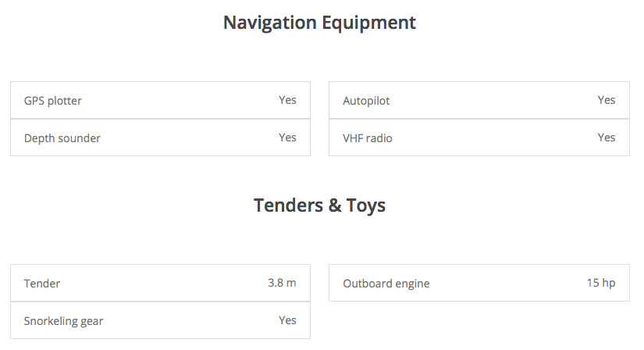
Task: Click the 3.8 m tender length value
Action: 282,283
